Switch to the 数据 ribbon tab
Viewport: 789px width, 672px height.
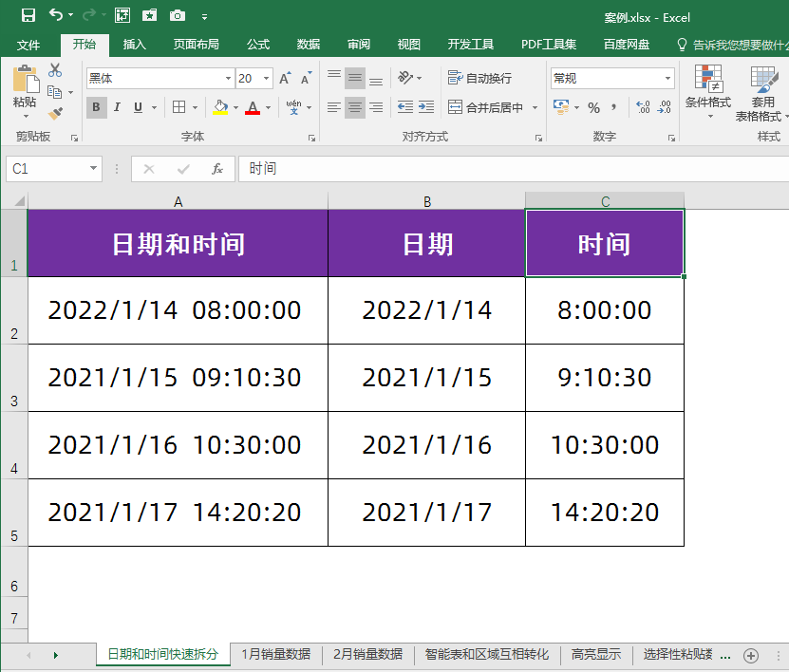(308, 45)
